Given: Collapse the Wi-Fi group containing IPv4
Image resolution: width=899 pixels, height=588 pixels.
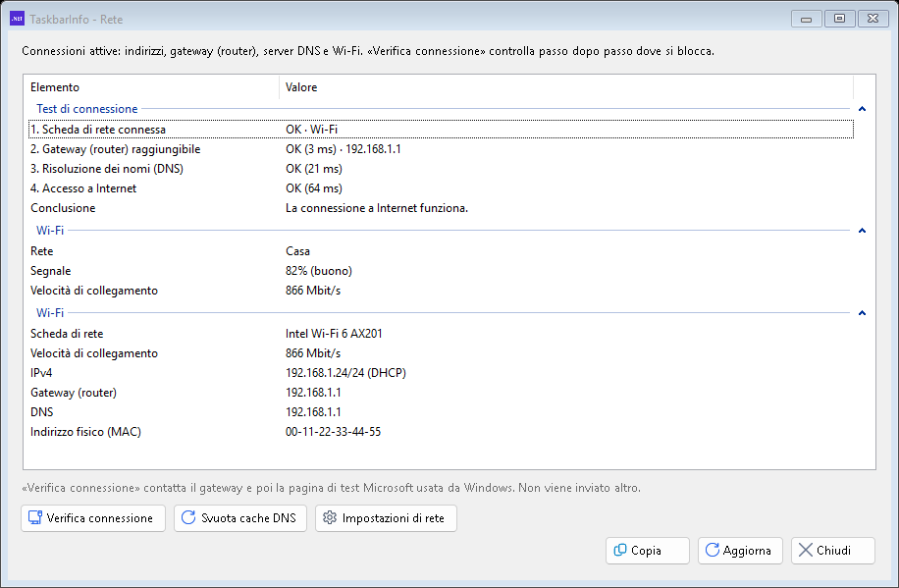Looking at the screenshot, I should click(x=862, y=313).
